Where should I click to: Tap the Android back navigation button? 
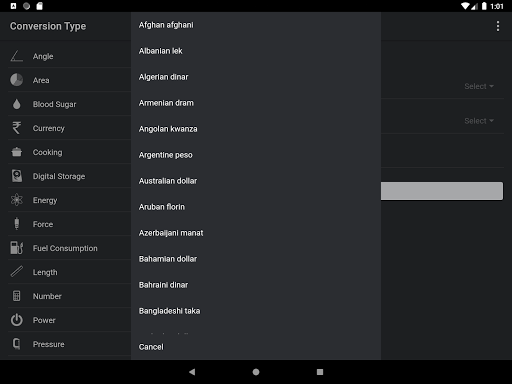pos(192,372)
